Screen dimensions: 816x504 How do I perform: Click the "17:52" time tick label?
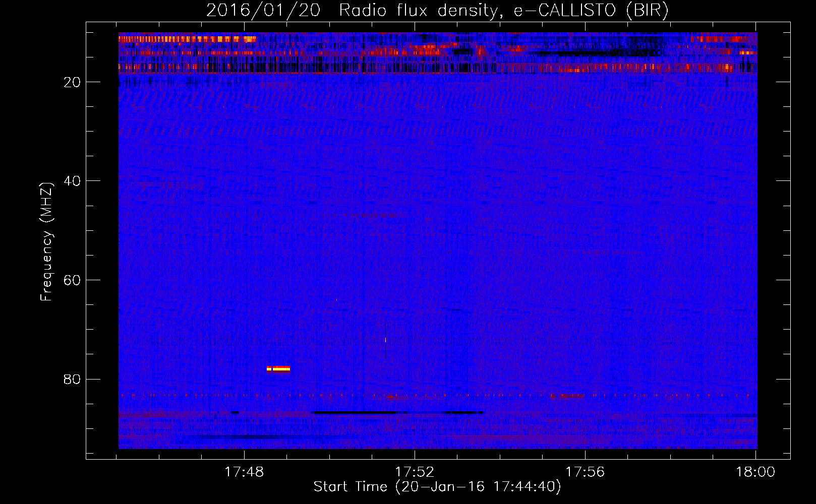click(415, 472)
